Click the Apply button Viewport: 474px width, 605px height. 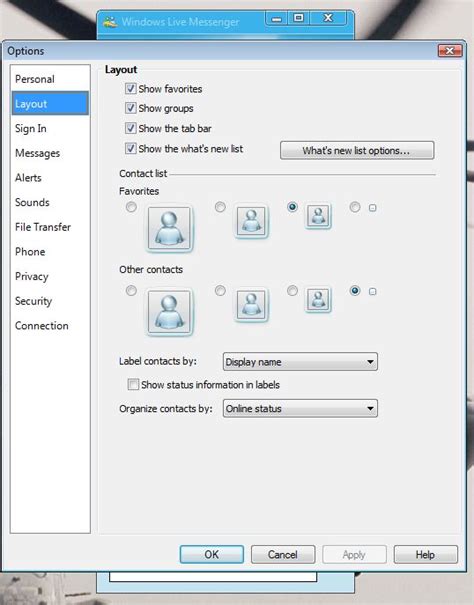(x=354, y=554)
